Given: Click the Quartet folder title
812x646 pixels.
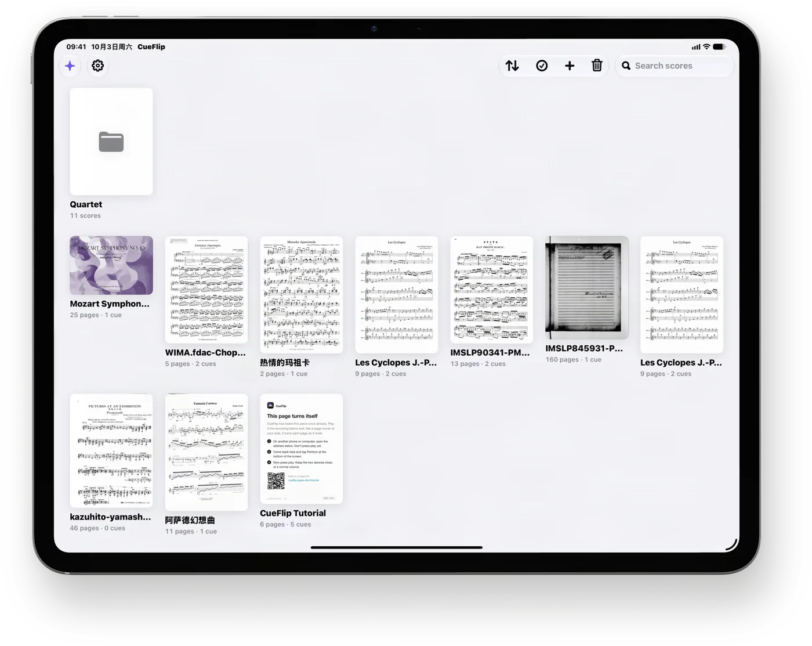Looking at the screenshot, I should tap(86, 204).
